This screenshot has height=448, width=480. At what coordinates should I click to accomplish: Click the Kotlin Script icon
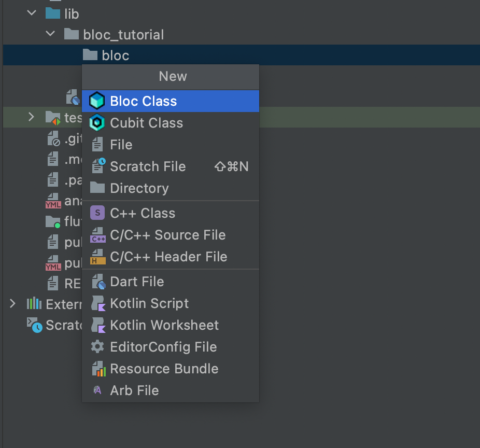98,304
